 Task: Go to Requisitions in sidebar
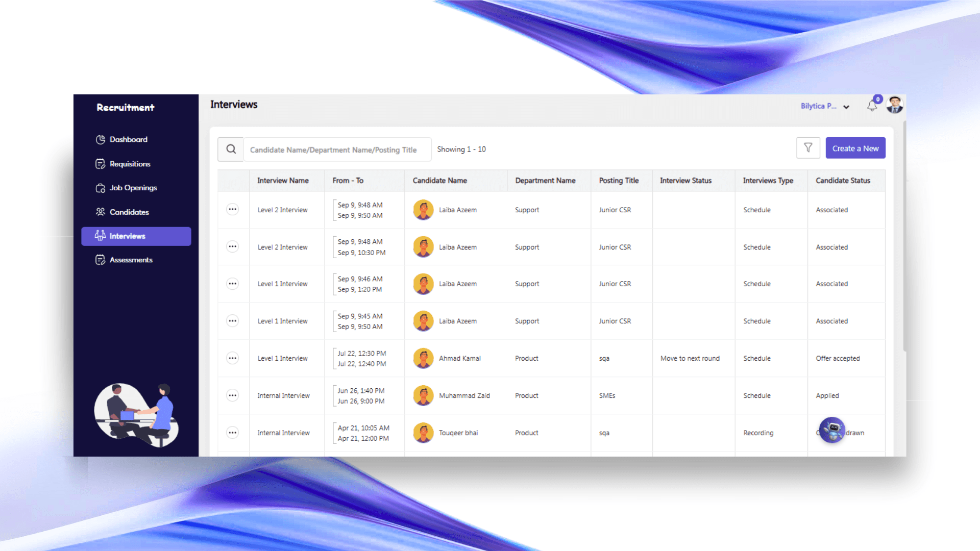click(x=130, y=164)
